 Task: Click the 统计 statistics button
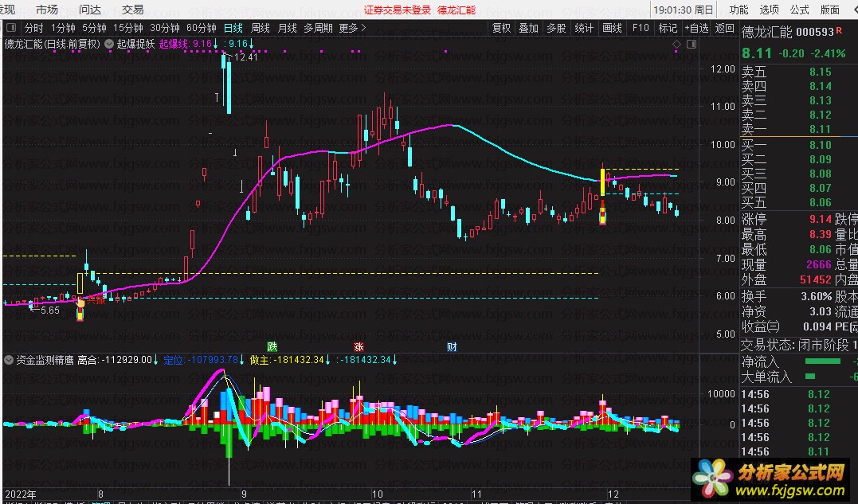coord(584,27)
